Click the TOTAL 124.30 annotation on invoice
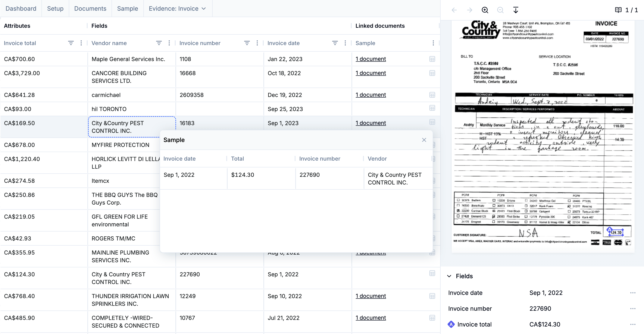Screen dimensions: 644x334 pos(616,232)
